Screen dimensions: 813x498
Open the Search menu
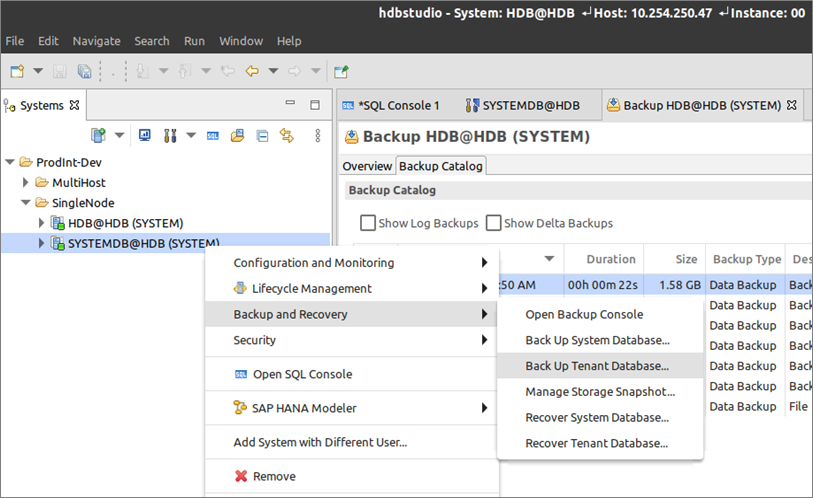[x=152, y=41]
